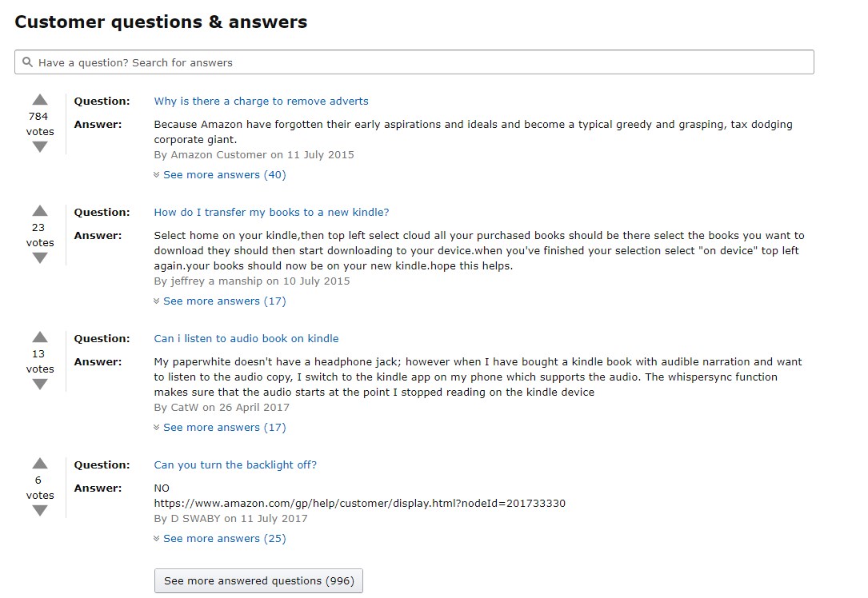Downvote the backlight question
The height and width of the screenshot is (598, 868).
tap(40, 511)
